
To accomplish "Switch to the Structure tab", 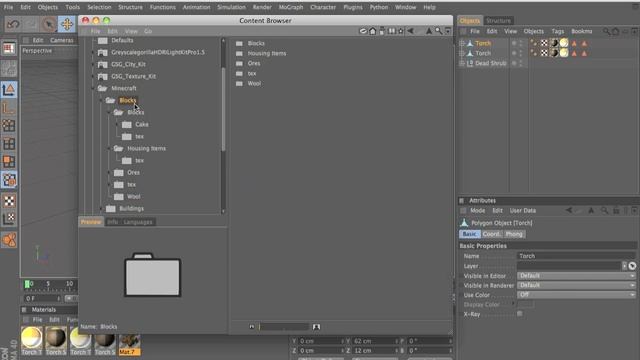I will (498, 20).
